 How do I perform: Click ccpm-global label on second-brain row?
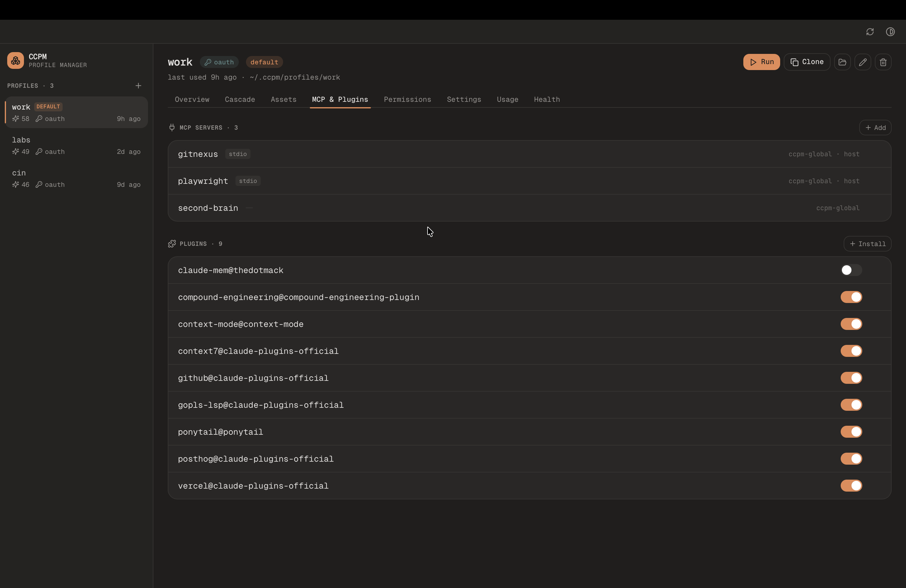[x=837, y=208]
